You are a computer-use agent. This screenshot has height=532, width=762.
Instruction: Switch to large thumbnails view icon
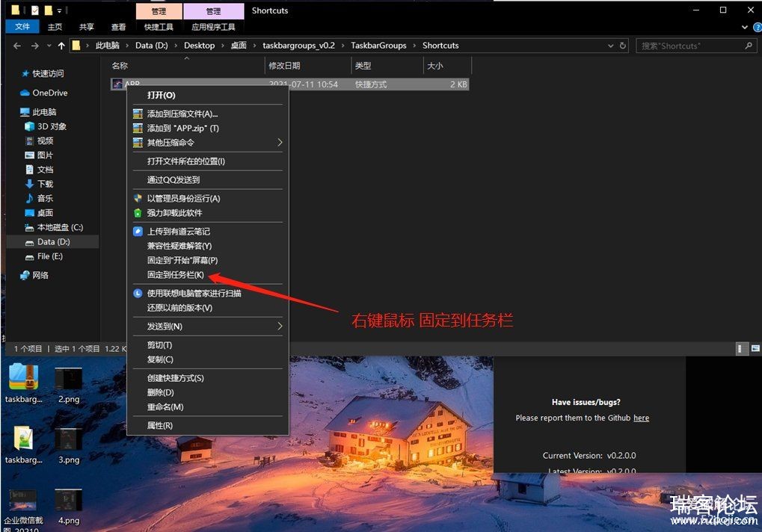[755, 348]
